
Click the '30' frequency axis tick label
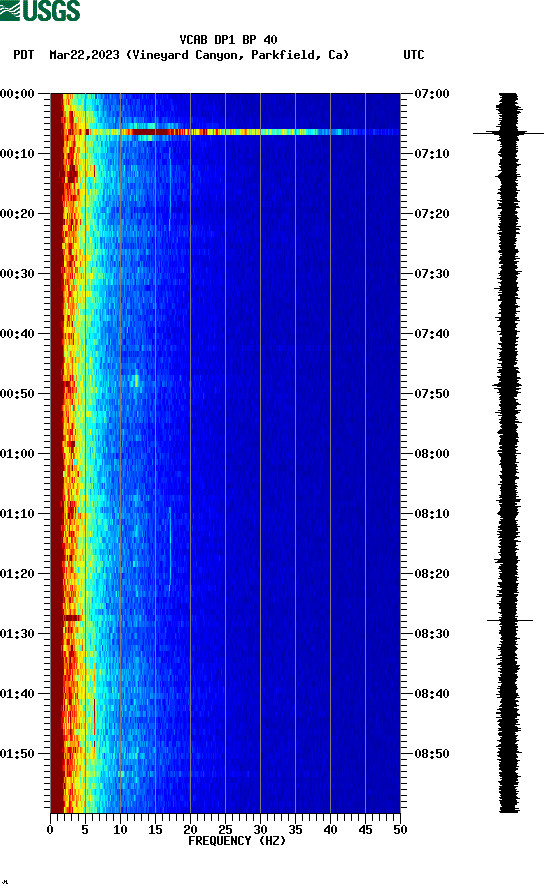point(260,830)
